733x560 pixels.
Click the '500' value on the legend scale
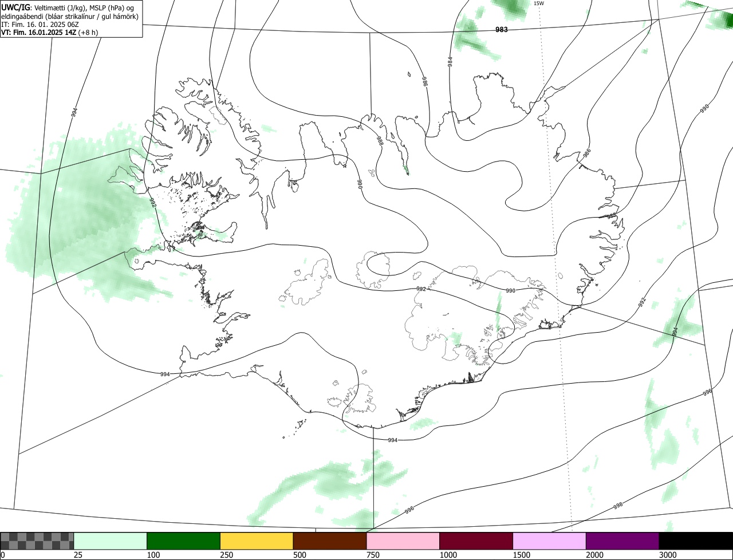coord(299,555)
